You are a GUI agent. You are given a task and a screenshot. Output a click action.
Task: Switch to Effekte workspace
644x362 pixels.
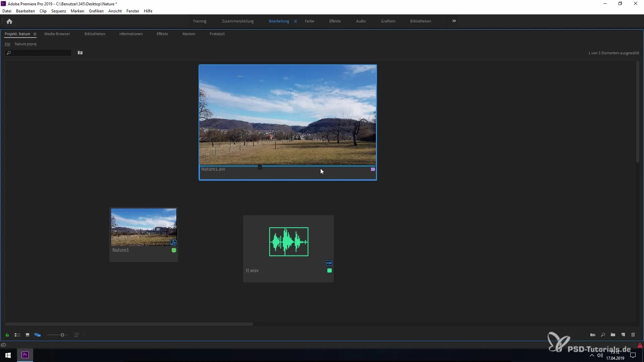(335, 21)
